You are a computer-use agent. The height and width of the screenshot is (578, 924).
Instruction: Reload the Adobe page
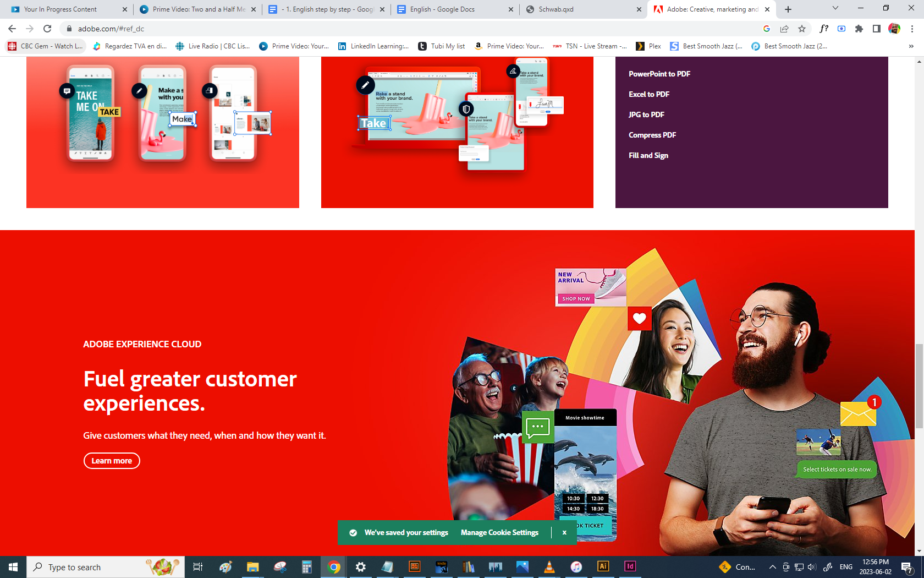(x=47, y=29)
